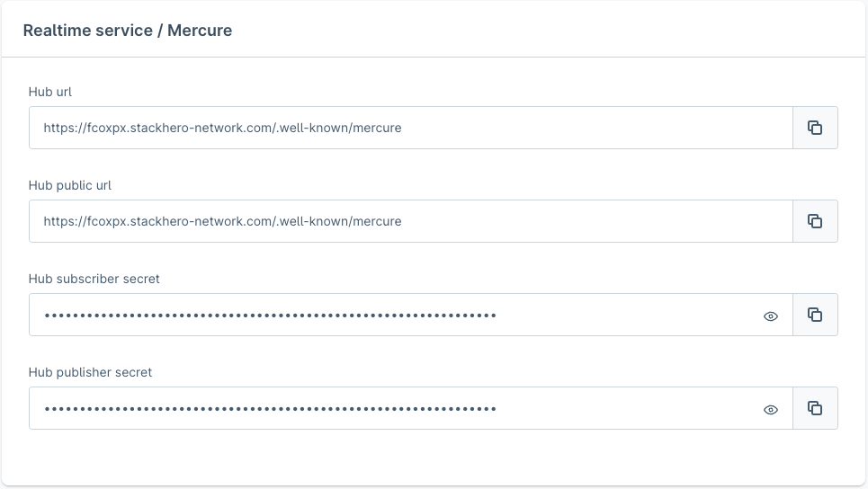Reveal the Hub subscriber secret with eye icon
Screen dimensions: 868x489
(x=771, y=316)
